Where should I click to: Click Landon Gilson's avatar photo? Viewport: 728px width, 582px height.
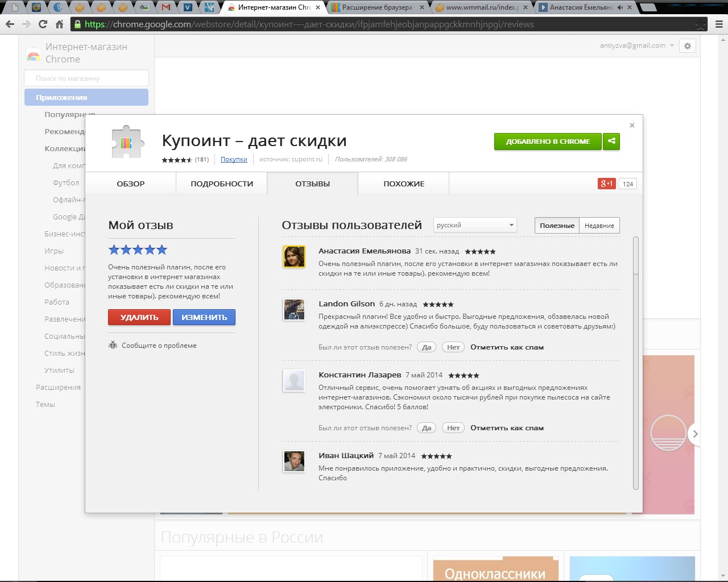pyautogui.click(x=294, y=310)
